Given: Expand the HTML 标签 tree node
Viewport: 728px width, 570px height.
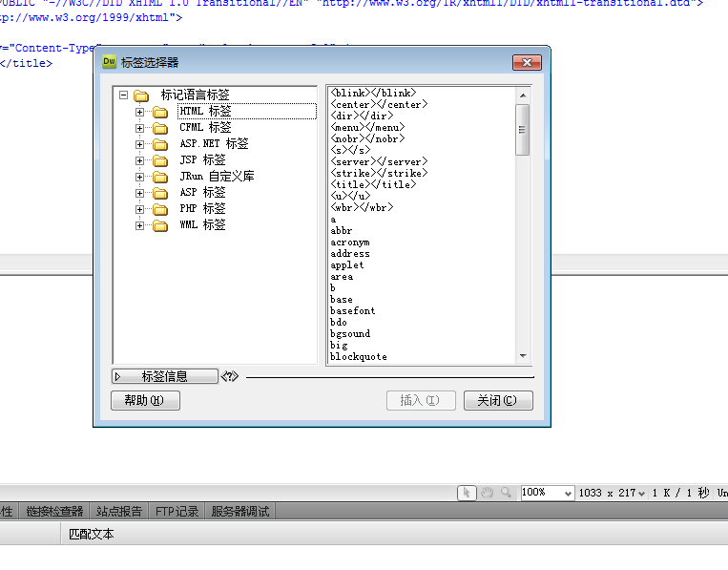Looking at the screenshot, I should 139,112.
